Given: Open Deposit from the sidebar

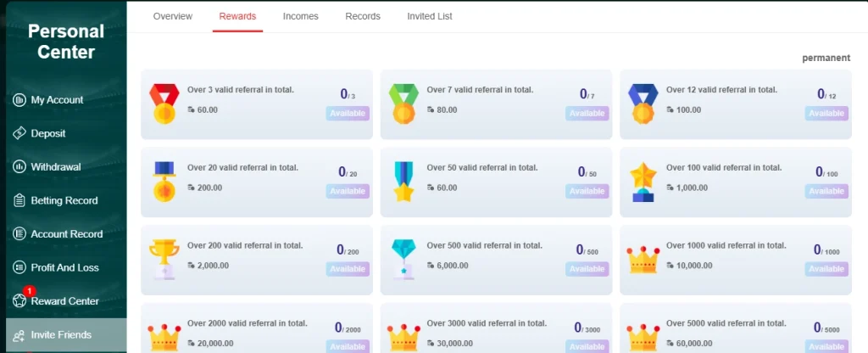Looking at the screenshot, I should pyautogui.click(x=48, y=133).
